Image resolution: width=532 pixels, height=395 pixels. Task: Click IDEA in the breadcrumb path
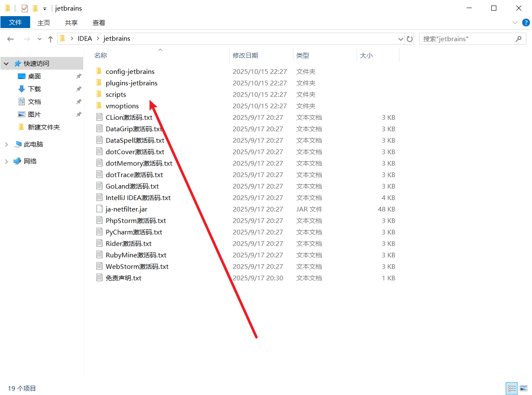coord(84,39)
